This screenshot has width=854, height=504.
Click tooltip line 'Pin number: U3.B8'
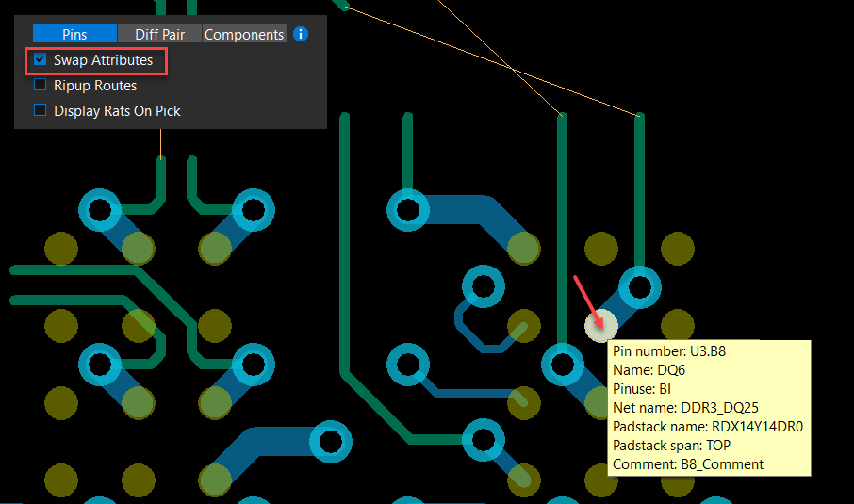pos(669,351)
